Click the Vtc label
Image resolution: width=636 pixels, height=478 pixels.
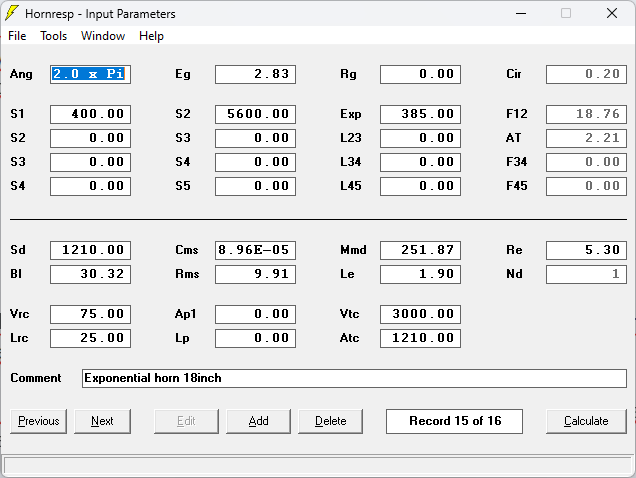pyautogui.click(x=349, y=314)
